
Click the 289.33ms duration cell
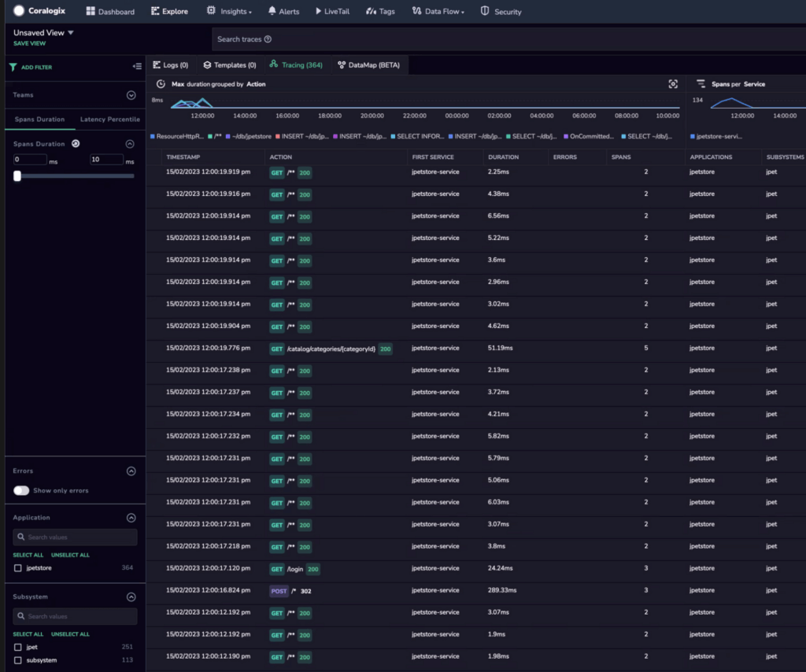tap(502, 590)
